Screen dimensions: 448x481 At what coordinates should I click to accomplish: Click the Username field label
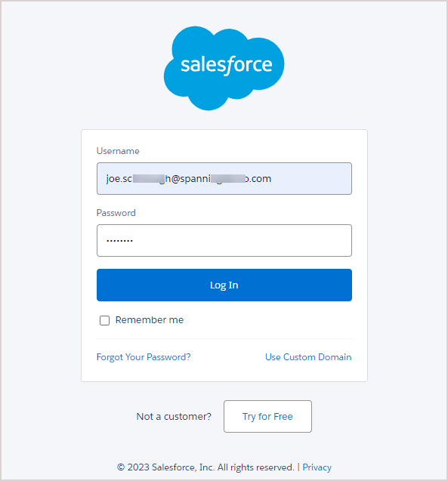pos(118,151)
